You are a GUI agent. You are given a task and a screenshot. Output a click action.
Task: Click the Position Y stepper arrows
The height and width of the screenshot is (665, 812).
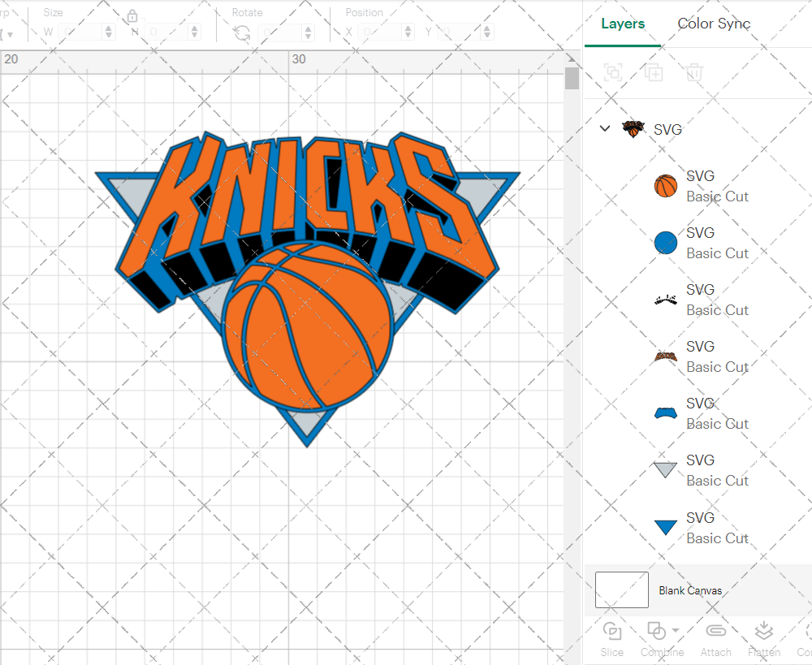(486, 32)
